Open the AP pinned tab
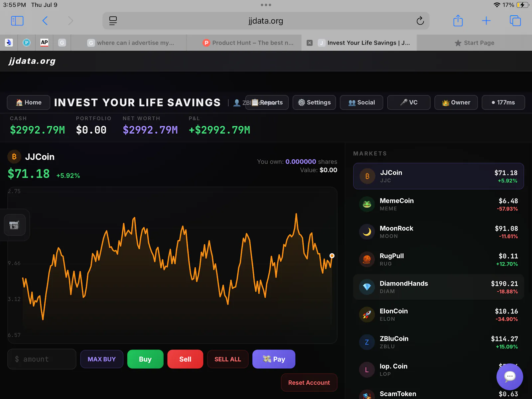Image resolution: width=532 pixels, height=399 pixels. [x=44, y=43]
